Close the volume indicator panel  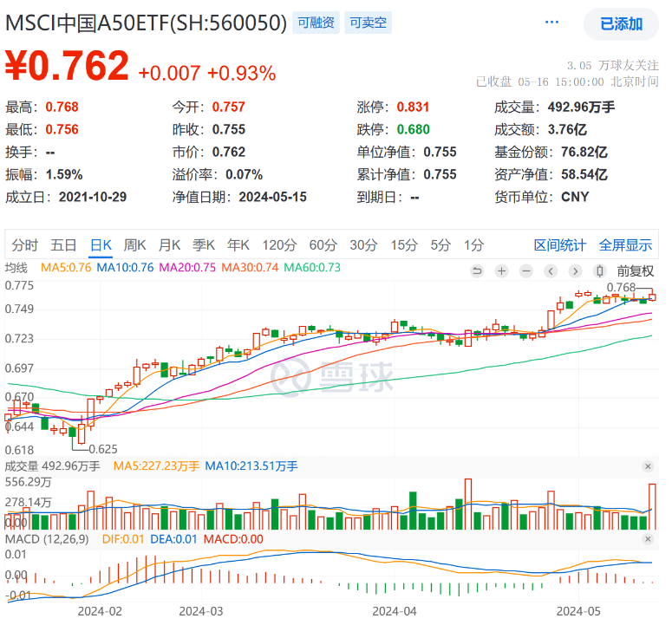click(x=648, y=466)
